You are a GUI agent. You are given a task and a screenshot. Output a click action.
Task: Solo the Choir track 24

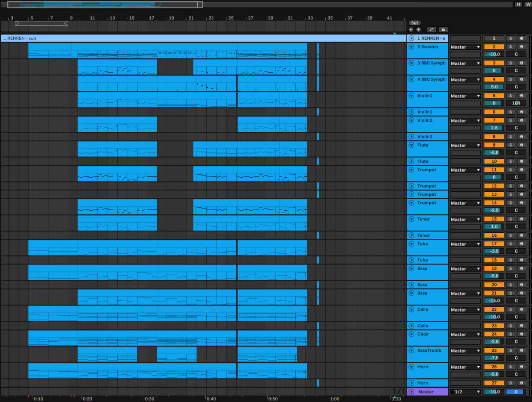pyautogui.click(x=510, y=334)
